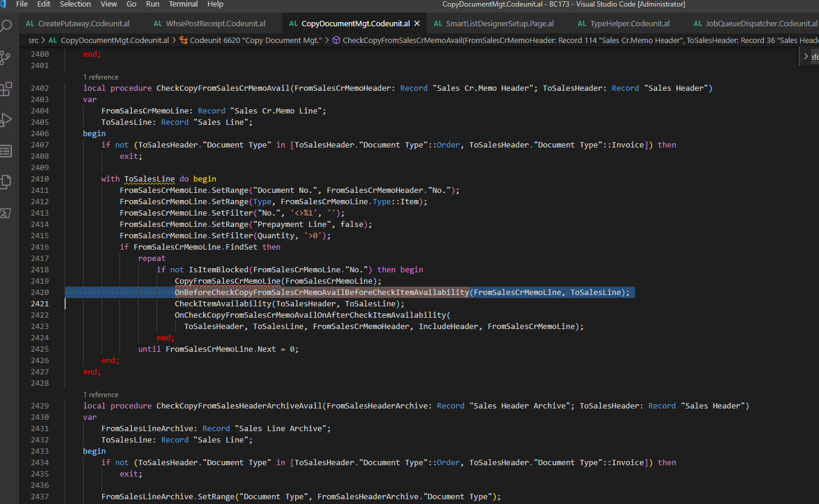Close the CopyDocumentMgt.Codeunit.al tab

tap(417, 24)
